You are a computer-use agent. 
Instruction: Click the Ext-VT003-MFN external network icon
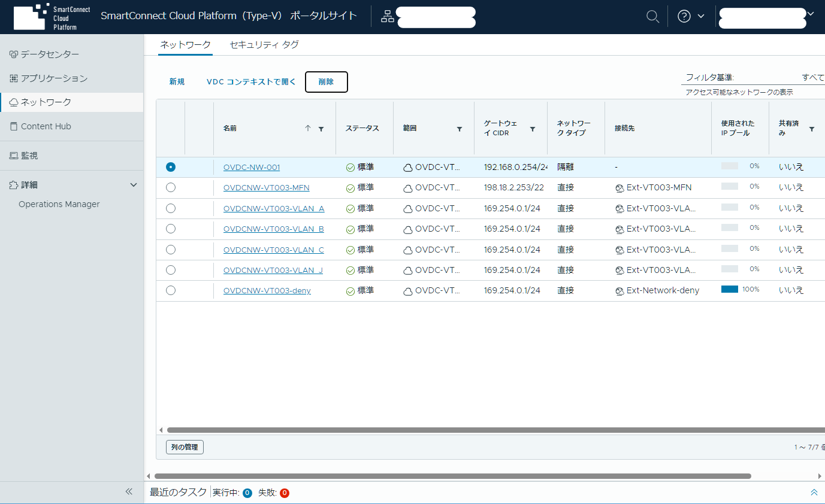click(619, 188)
